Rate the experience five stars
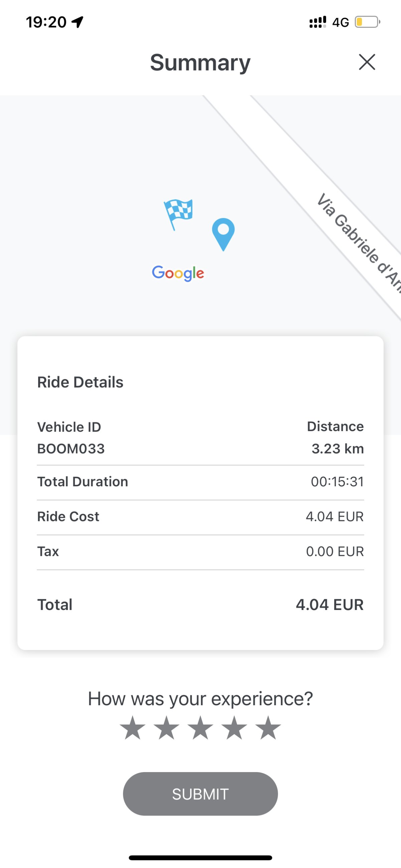The height and width of the screenshot is (868, 401). point(268,728)
